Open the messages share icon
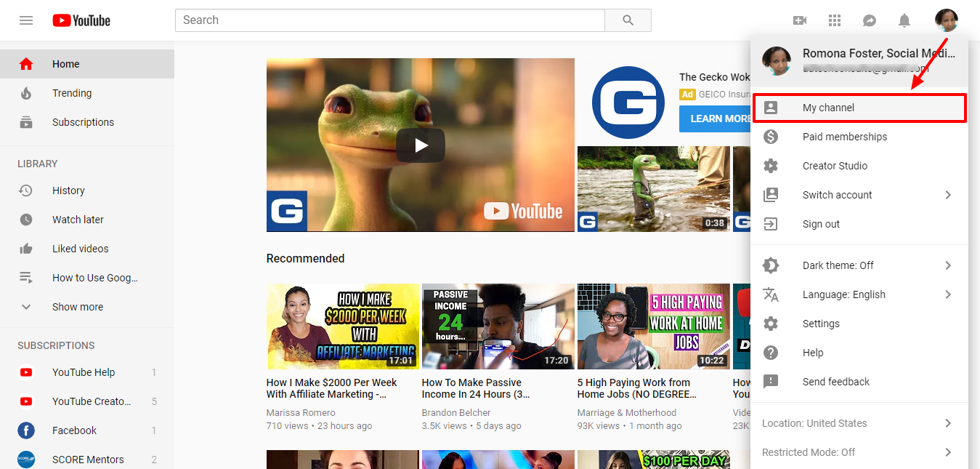The image size is (980, 469). tap(870, 20)
